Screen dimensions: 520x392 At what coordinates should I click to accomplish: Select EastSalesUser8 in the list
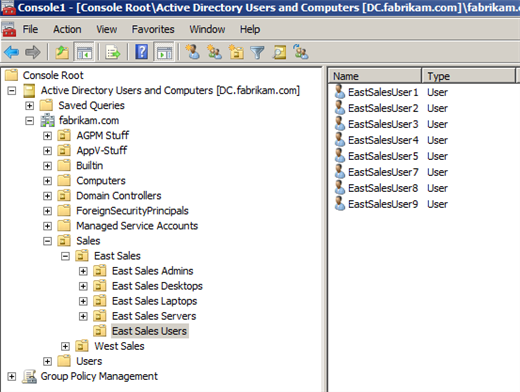[x=383, y=188]
